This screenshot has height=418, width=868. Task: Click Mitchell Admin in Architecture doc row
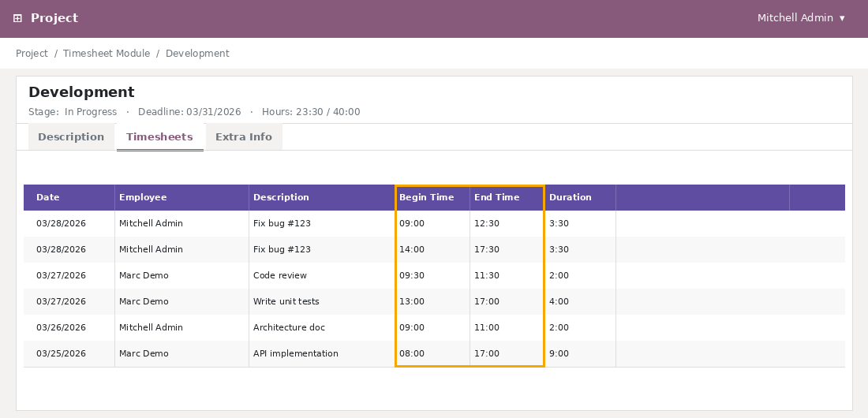pyautogui.click(x=181, y=327)
